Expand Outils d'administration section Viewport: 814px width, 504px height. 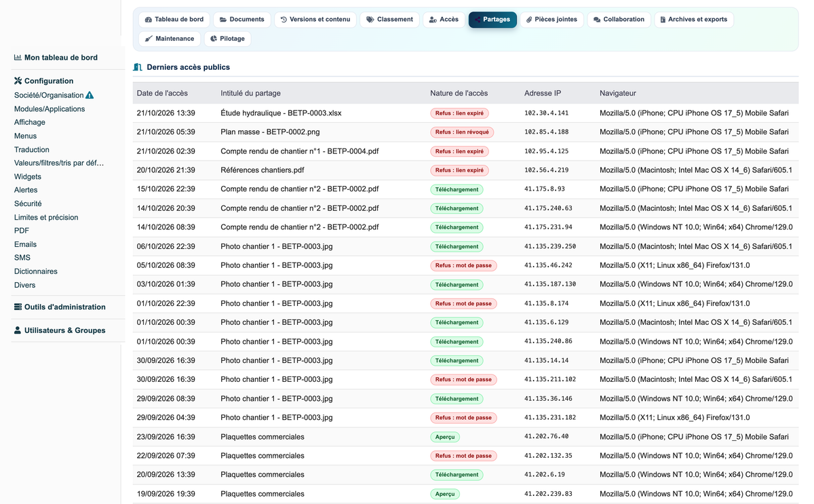pos(65,307)
